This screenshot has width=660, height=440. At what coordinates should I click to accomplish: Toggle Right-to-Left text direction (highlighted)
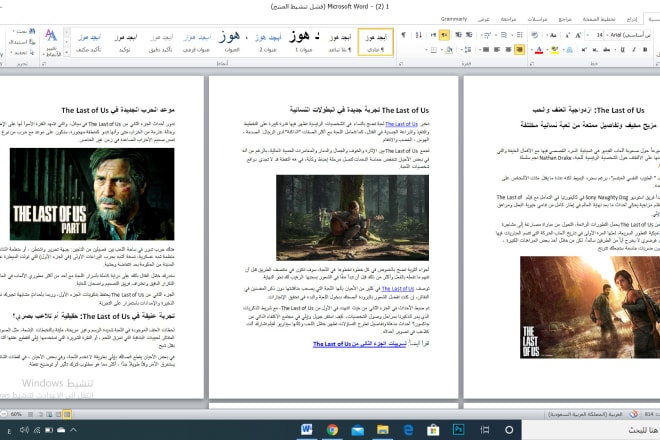pos(444,35)
